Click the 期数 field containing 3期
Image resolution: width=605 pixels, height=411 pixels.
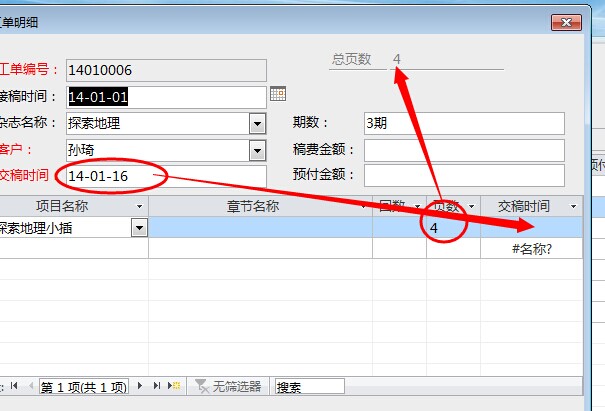(463, 123)
